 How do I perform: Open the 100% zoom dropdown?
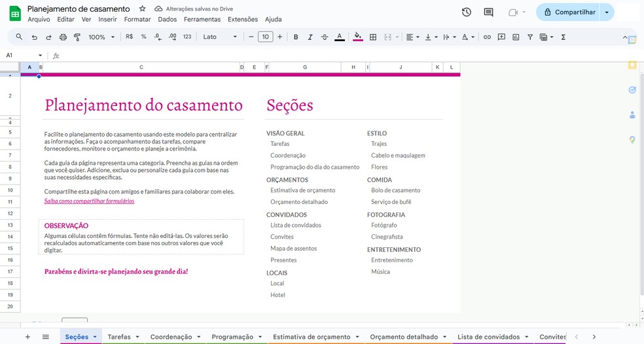[x=101, y=37]
